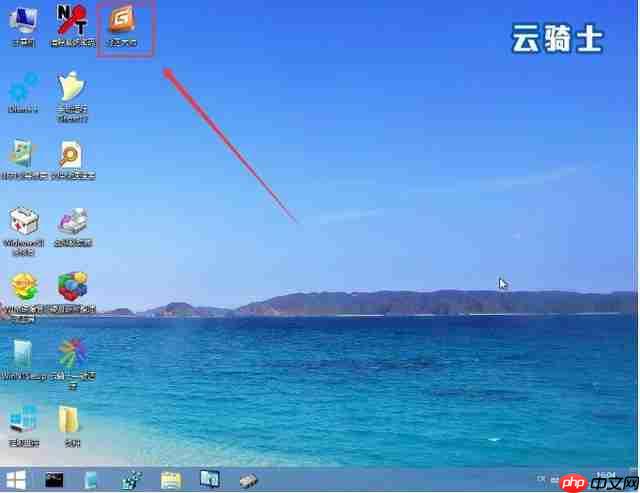
Task: Open the magnifier and key icon
Action: tap(73, 156)
